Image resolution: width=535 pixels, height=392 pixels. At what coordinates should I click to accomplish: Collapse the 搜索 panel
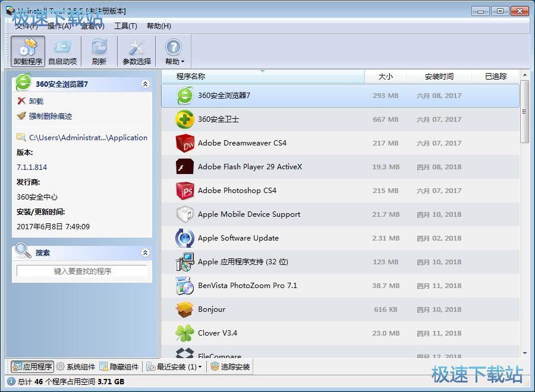tap(146, 252)
